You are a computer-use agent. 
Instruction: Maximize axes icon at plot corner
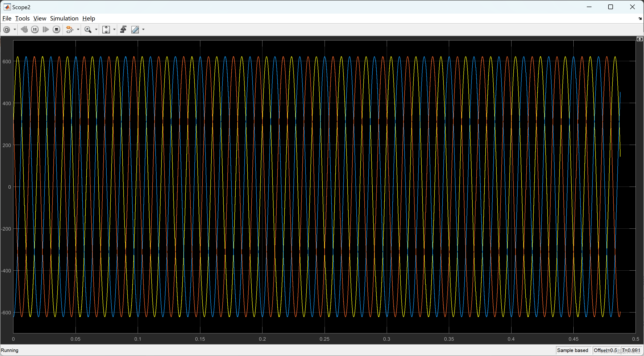640,39
